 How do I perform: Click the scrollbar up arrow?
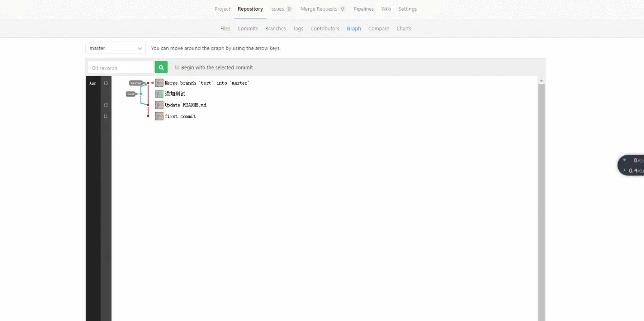541,80
